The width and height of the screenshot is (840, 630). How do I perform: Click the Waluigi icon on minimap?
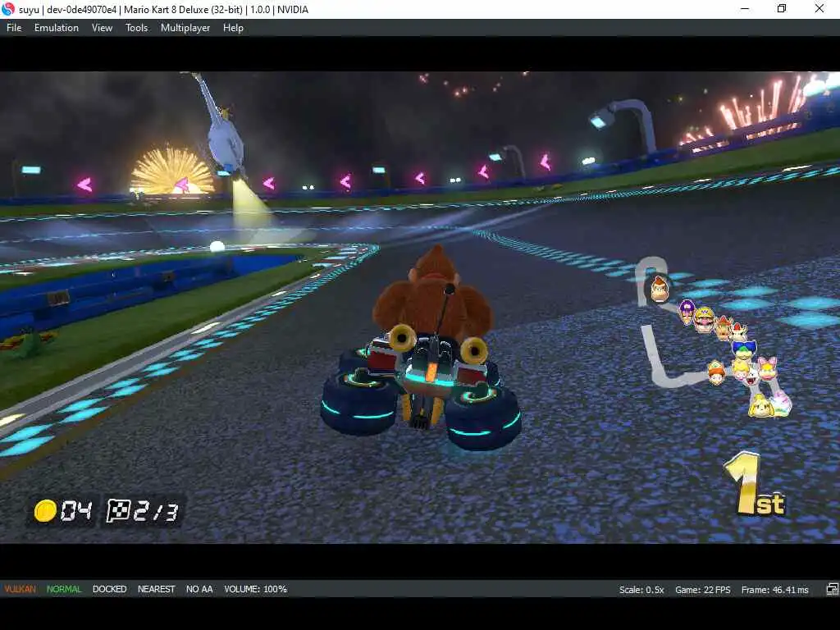click(687, 311)
